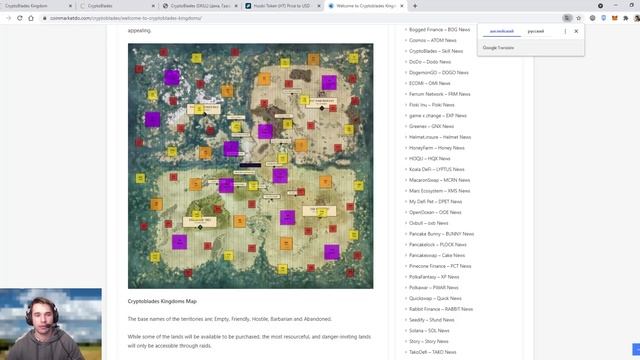The height and width of the screenshot is (360, 640).
Task: Close the CryptoBlades Kingdom first tab
Action: [x=70, y=6]
